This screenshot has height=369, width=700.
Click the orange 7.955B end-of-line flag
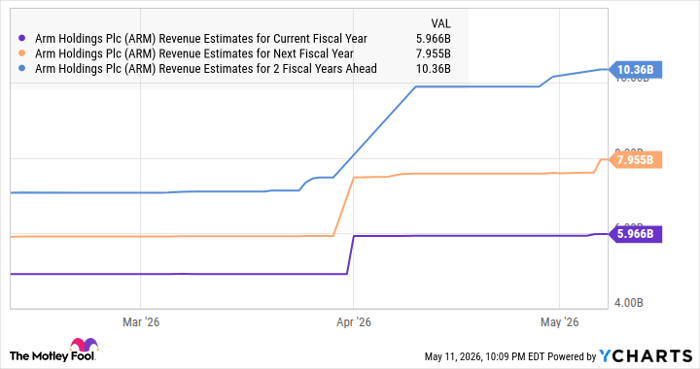tap(635, 160)
